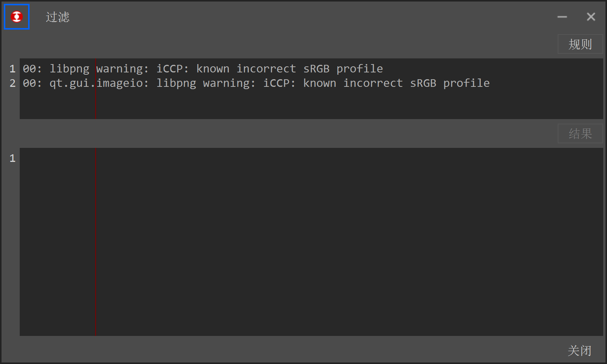Click "warning" in the second rule line
This screenshot has width=607, height=364.
pos(226,83)
